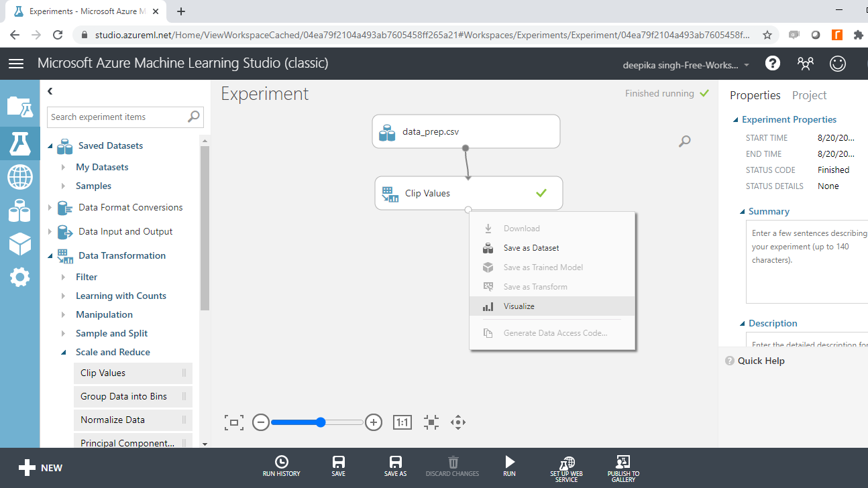This screenshot has height=488, width=868.
Task: Click the feedback smiley icon
Action: 838,63
